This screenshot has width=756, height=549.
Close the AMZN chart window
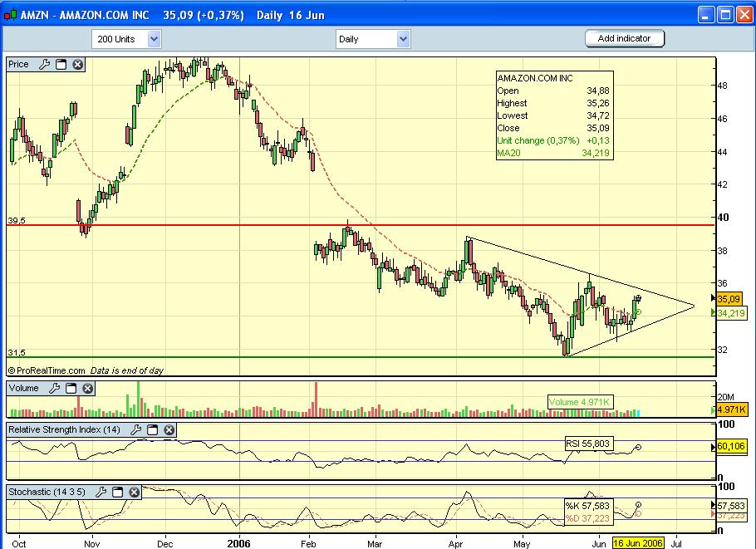(744, 15)
